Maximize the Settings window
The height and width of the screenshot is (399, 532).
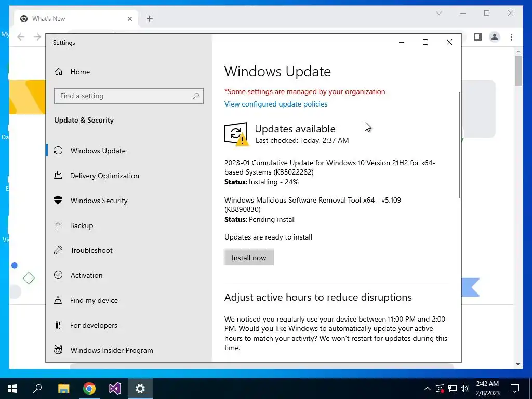pos(425,42)
